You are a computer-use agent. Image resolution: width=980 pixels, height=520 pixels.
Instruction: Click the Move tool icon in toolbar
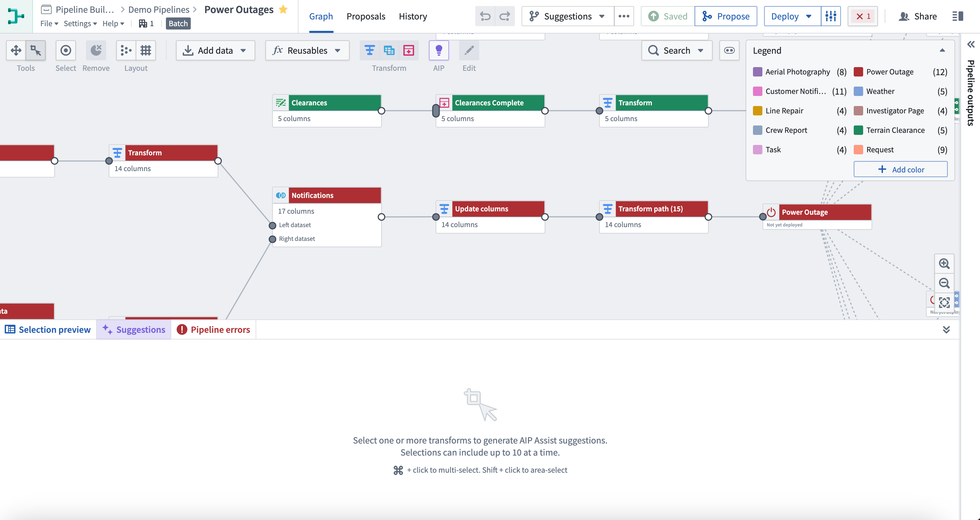pyautogui.click(x=16, y=50)
